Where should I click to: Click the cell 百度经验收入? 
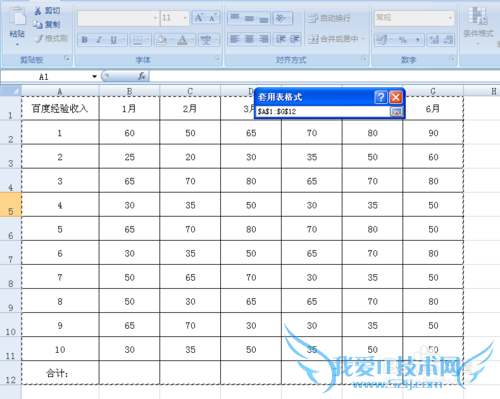click(x=60, y=108)
